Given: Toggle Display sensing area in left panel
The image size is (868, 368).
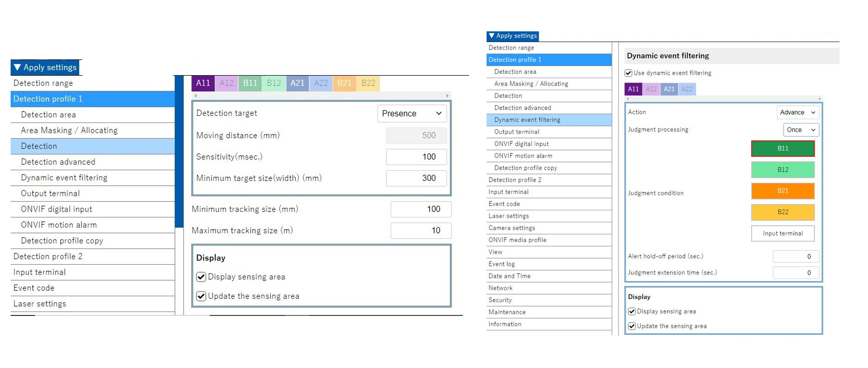Looking at the screenshot, I should tap(201, 277).
